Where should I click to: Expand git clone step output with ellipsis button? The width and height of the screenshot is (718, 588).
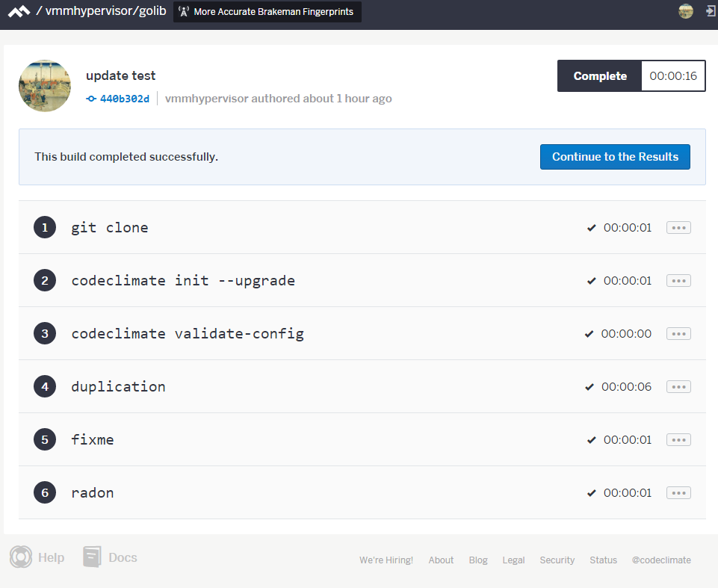(x=678, y=228)
